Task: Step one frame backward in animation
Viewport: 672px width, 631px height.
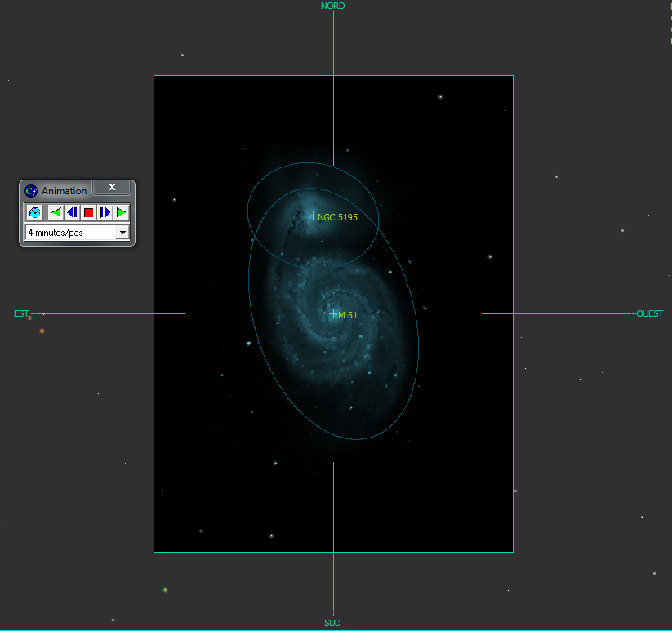Action: pos(72,213)
